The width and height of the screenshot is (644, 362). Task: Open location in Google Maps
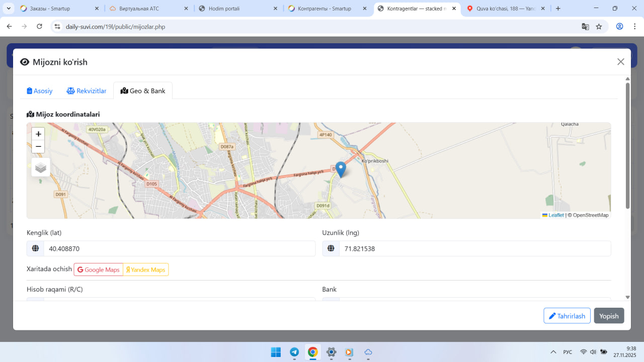[x=99, y=270]
